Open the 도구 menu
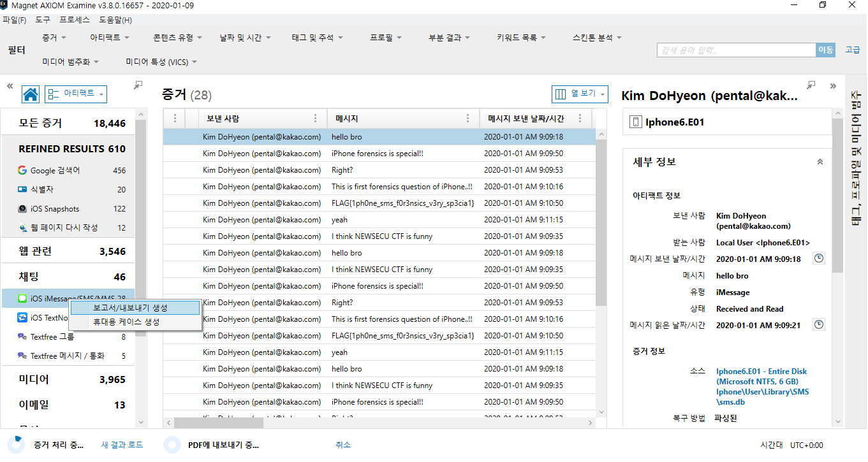Screen dimensions: 868x462 pos(43,20)
